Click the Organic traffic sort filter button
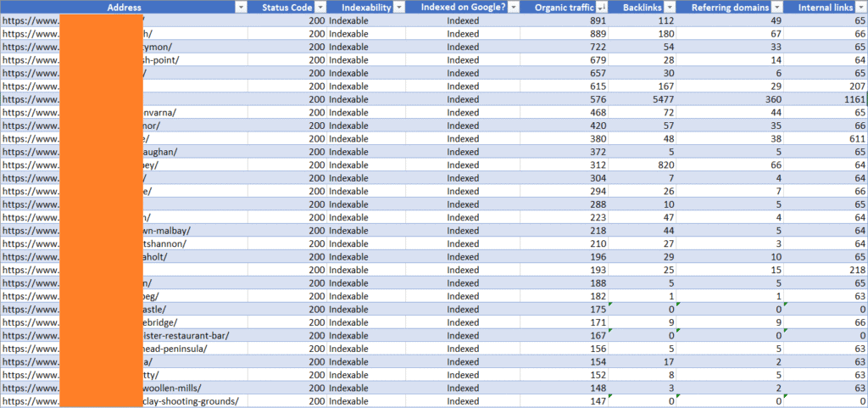 click(x=599, y=7)
